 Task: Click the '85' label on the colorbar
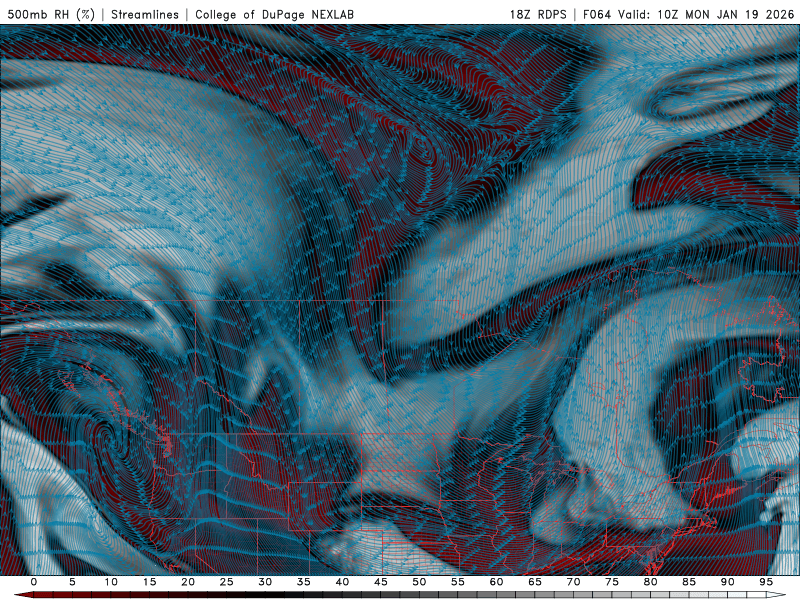point(689,582)
